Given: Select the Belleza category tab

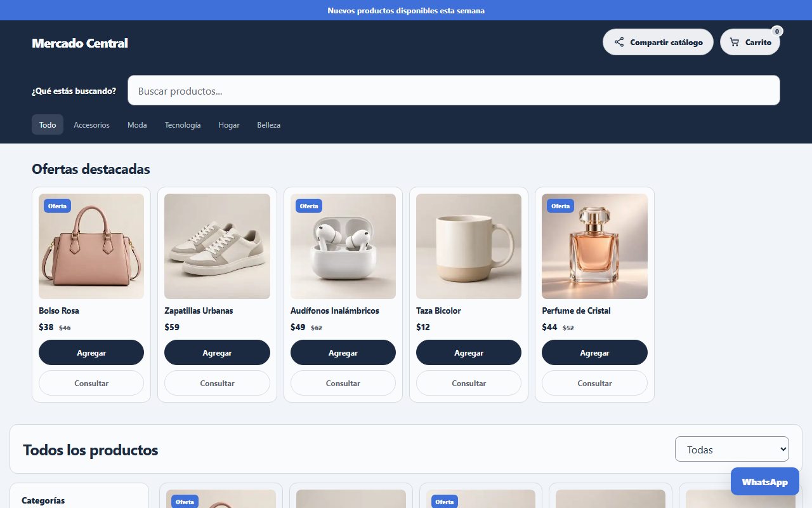Looking at the screenshot, I should pyautogui.click(x=269, y=125).
